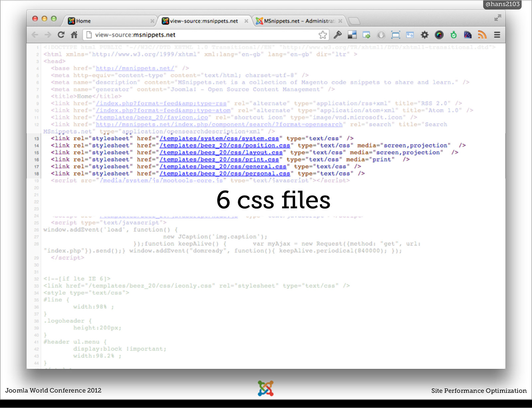Click the '#line {' source line
Screen dimensions: 532x410
[56, 300]
